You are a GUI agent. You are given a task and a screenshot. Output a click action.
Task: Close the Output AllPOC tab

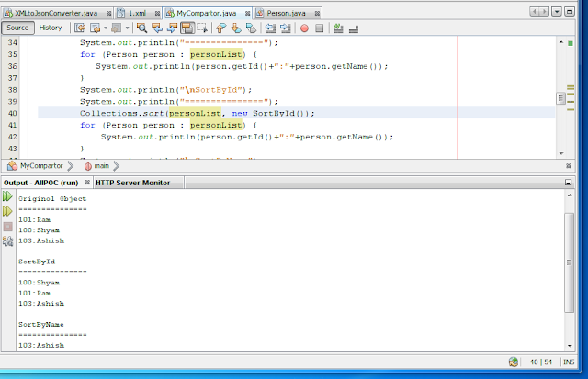coord(87,183)
